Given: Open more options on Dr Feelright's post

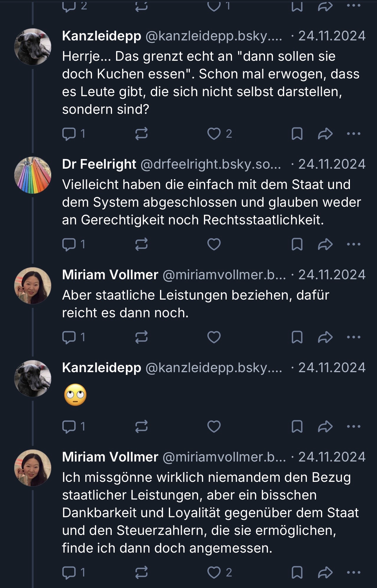Looking at the screenshot, I should pyautogui.click(x=354, y=244).
